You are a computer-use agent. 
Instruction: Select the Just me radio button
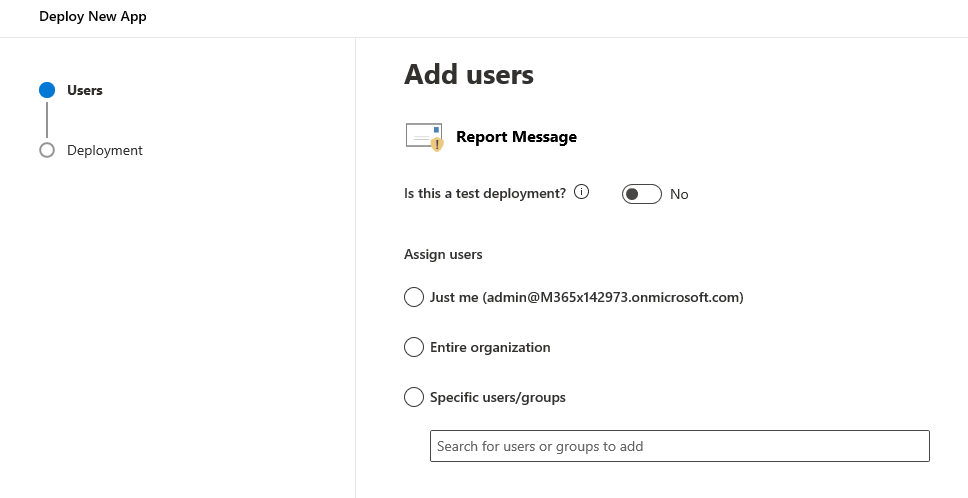(414, 297)
